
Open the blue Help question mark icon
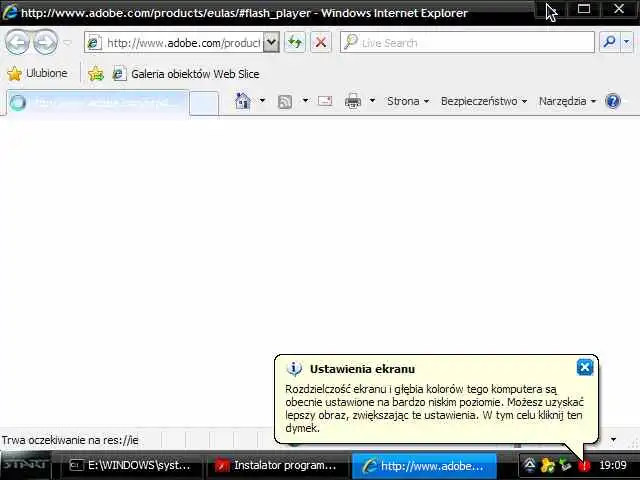click(x=613, y=101)
